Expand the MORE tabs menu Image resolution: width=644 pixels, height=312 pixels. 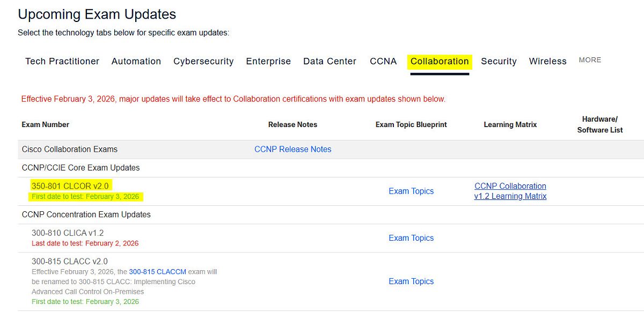tap(590, 60)
